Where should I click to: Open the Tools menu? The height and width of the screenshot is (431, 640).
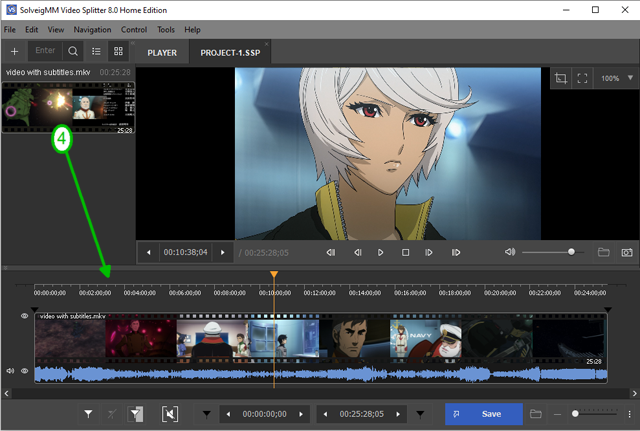click(166, 29)
